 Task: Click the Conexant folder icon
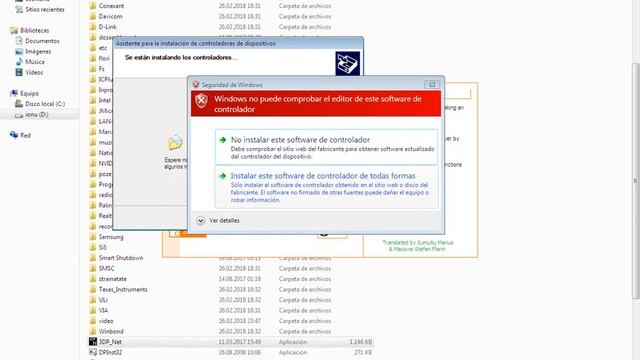point(93,6)
